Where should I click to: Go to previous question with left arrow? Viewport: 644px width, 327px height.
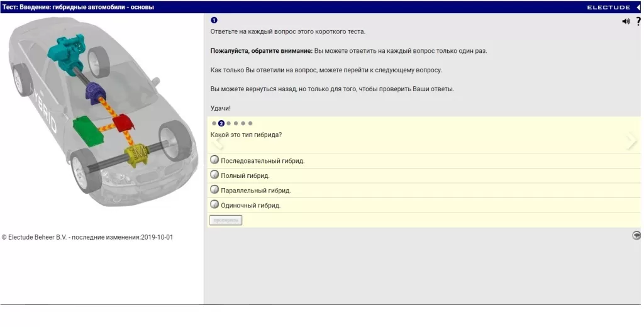coord(218,142)
